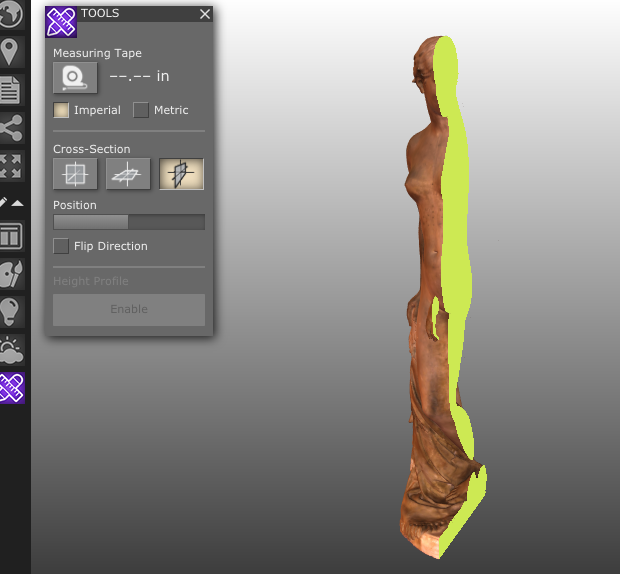Click the share icon in the sidebar
The image size is (620, 574).
pos(11,128)
